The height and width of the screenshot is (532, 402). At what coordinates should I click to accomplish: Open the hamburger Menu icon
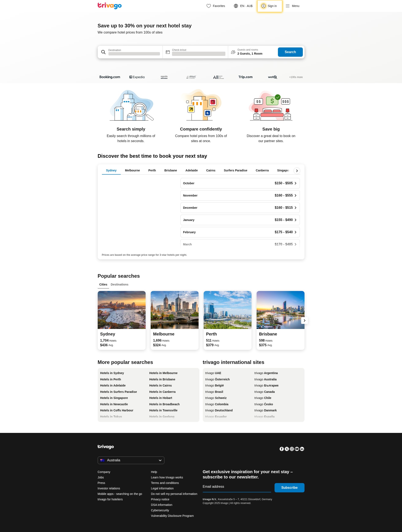coord(287,6)
